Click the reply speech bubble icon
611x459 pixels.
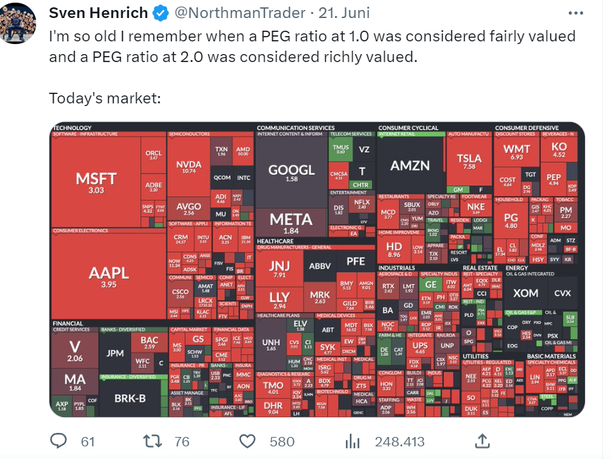click(59, 440)
